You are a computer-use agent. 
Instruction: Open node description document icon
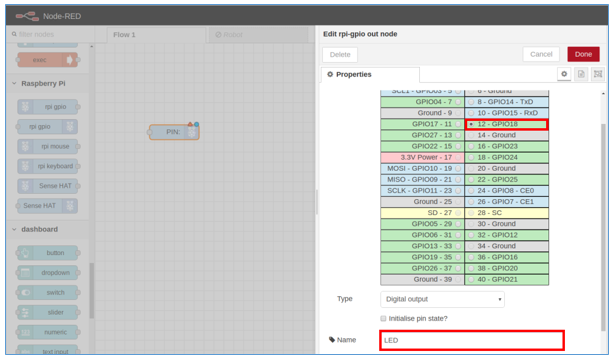point(581,74)
